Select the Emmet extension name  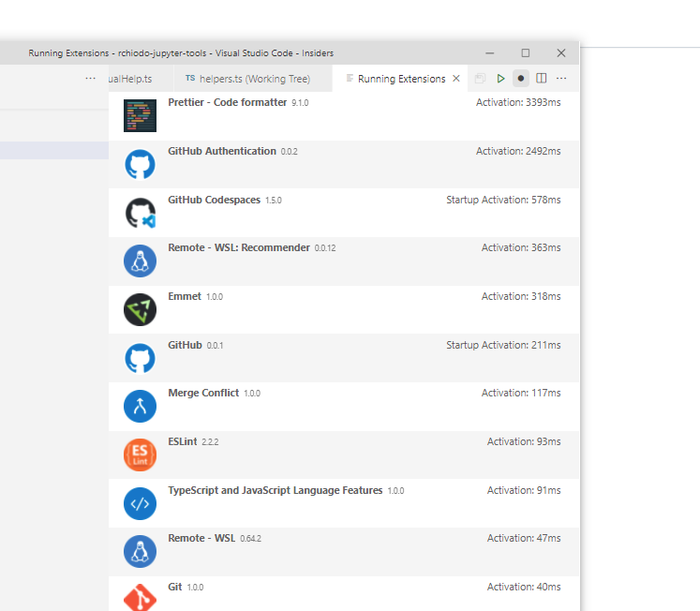point(185,296)
